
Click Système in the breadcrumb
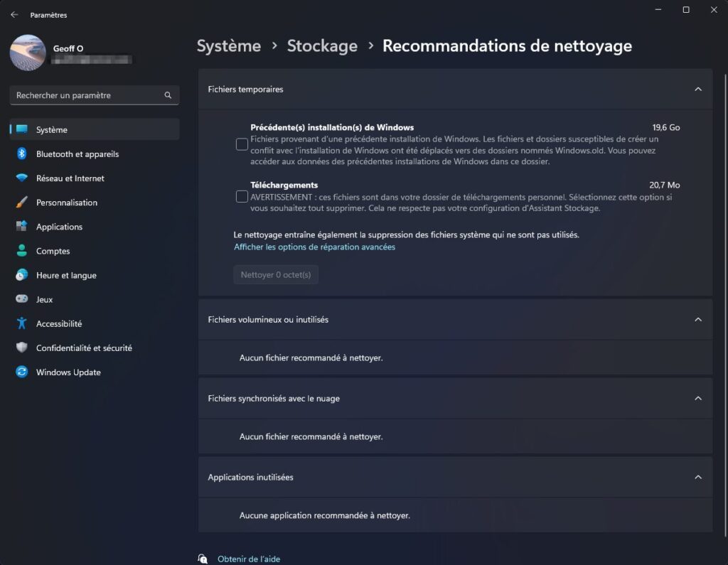[228, 46]
